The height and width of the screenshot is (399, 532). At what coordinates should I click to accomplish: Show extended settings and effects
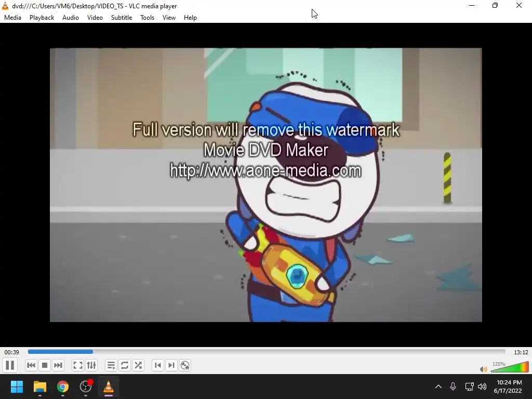click(91, 365)
